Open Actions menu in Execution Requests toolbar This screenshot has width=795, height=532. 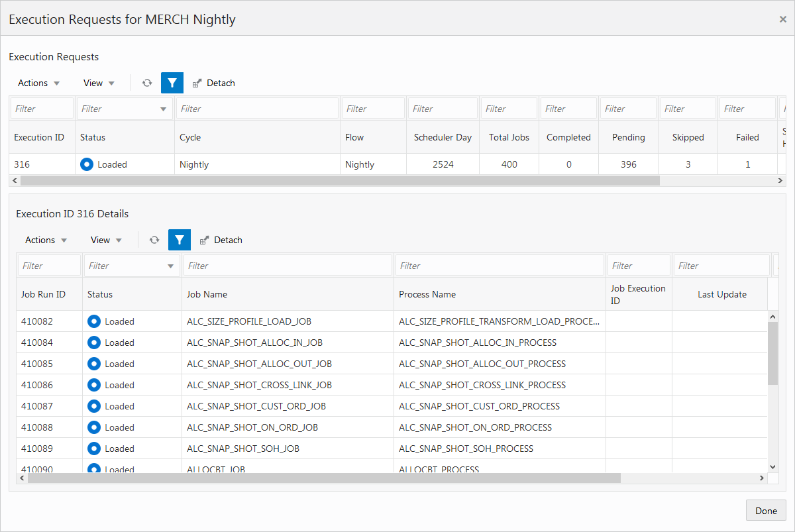(x=39, y=83)
